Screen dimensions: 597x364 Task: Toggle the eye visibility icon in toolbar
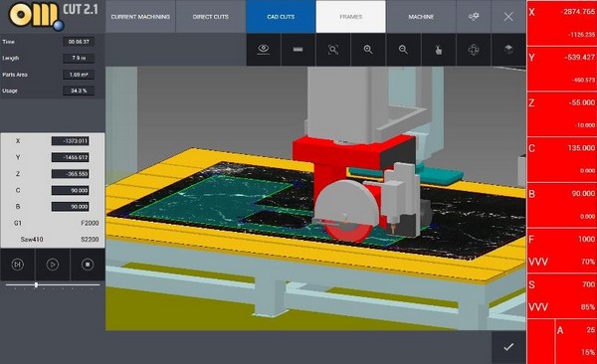pyautogui.click(x=263, y=49)
